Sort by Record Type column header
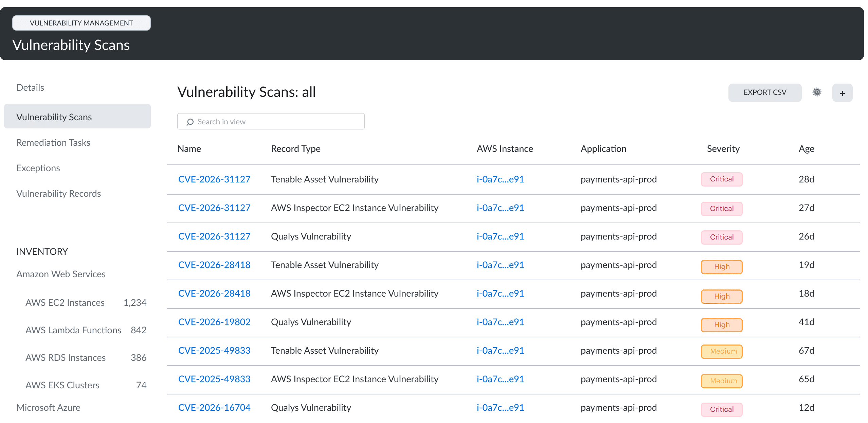This screenshot has width=868, height=423. point(296,149)
